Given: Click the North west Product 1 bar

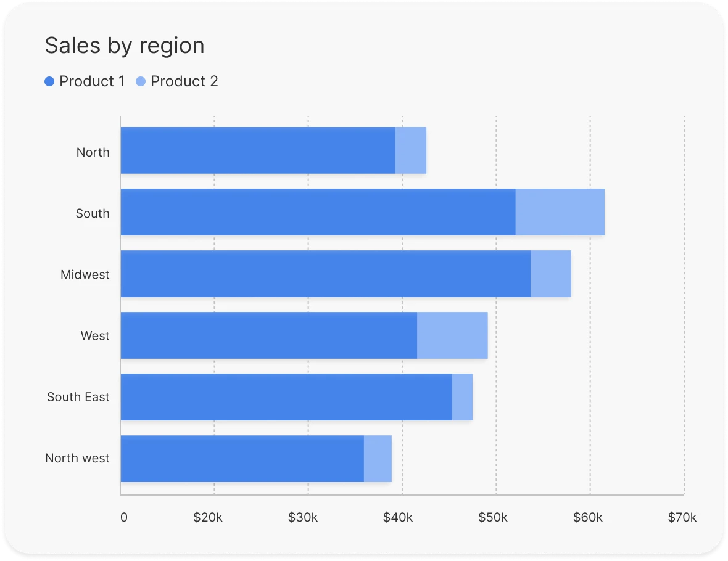Looking at the screenshot, I should pyautogui.click(x=242, y=459).
